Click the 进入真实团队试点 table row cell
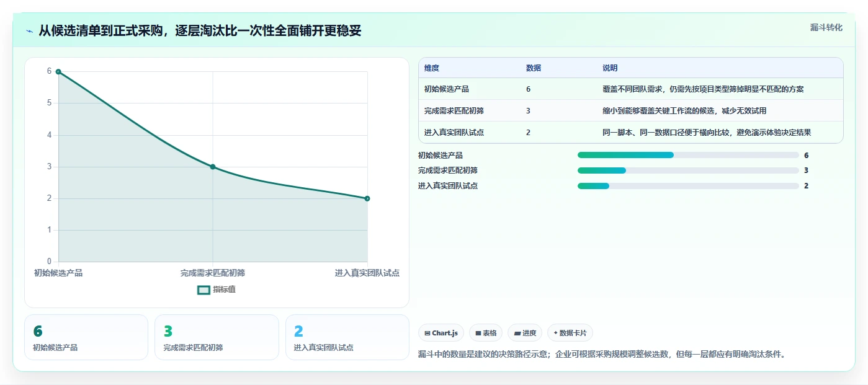Viewport: 868px width, 385px height. point(454,133)
